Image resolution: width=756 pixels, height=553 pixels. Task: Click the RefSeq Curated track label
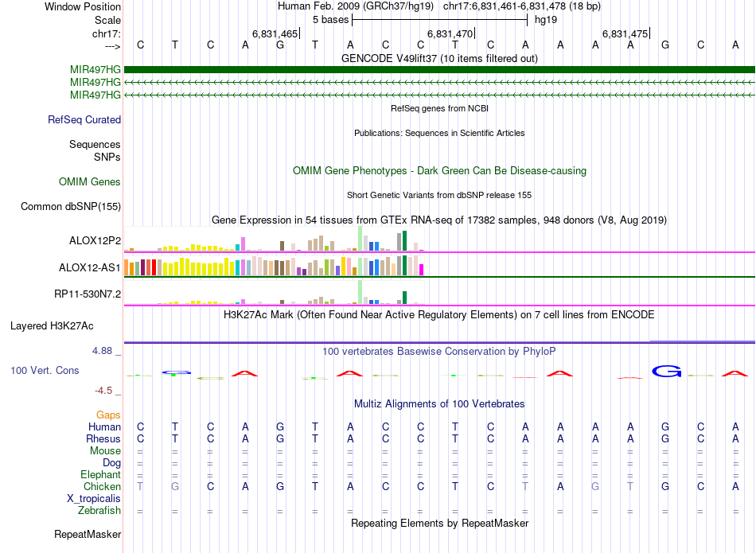(x=84, y=119)
